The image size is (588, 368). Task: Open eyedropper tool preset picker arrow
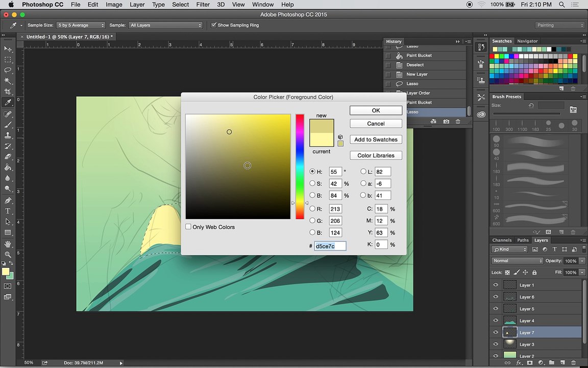pyautogui.click(x=21, y=25)
